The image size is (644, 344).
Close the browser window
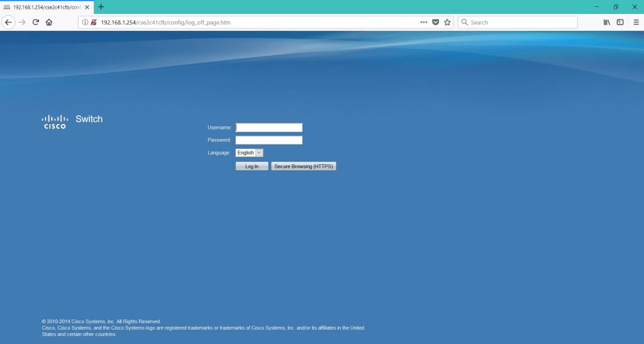[635, 7]
